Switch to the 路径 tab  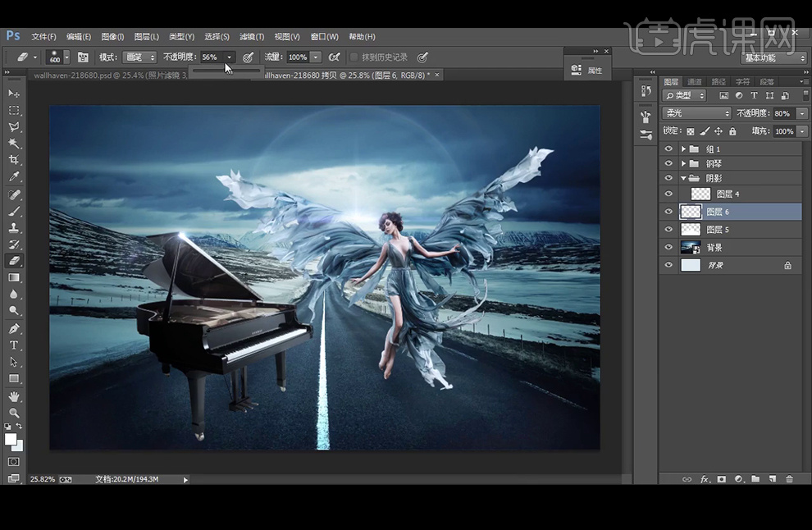pos(718,82)
